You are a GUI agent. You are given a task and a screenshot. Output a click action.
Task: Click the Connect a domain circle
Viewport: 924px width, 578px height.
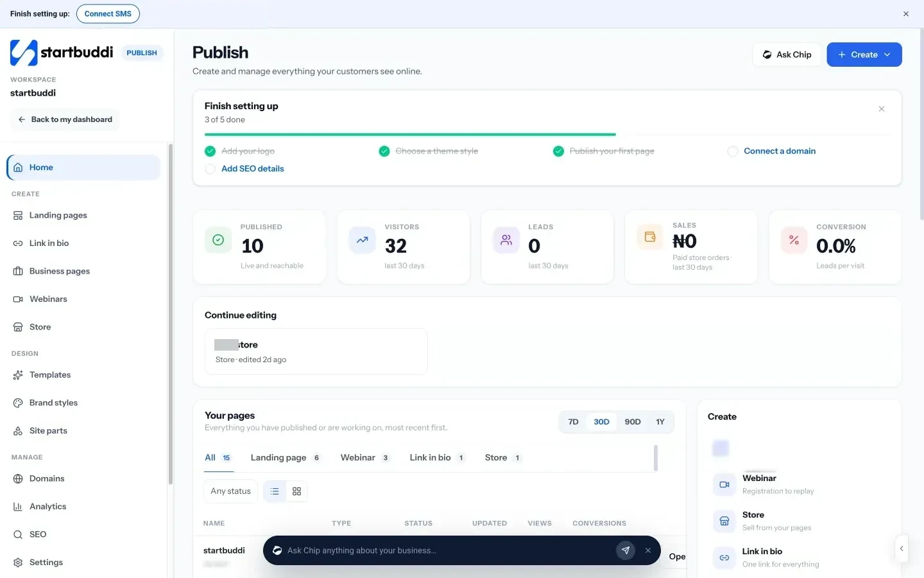pyautogui.click(x=733, y=152)
